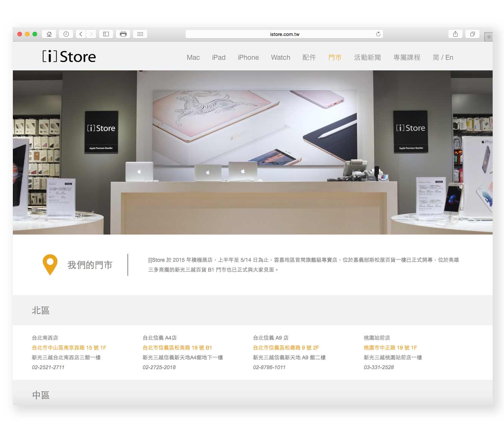Switch language via 简 / En link
This screenshot has width=504, height=429.
click(443, 58)
